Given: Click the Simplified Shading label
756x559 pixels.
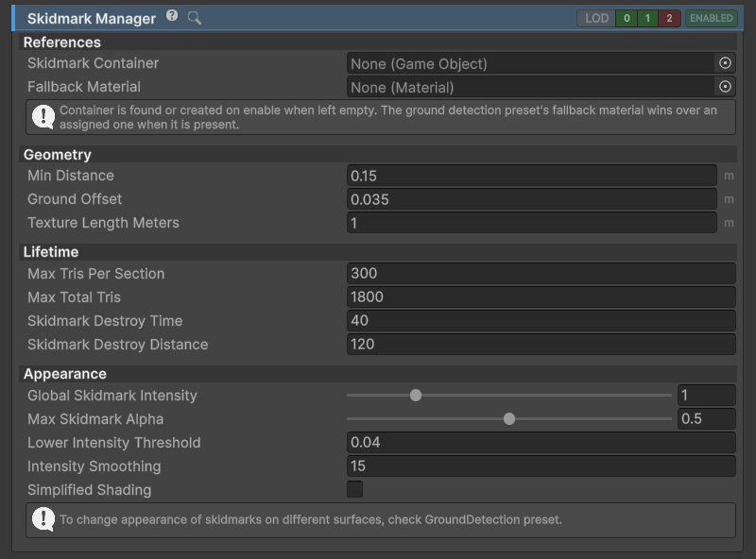Looking at the screenshot, I should 89,490.
